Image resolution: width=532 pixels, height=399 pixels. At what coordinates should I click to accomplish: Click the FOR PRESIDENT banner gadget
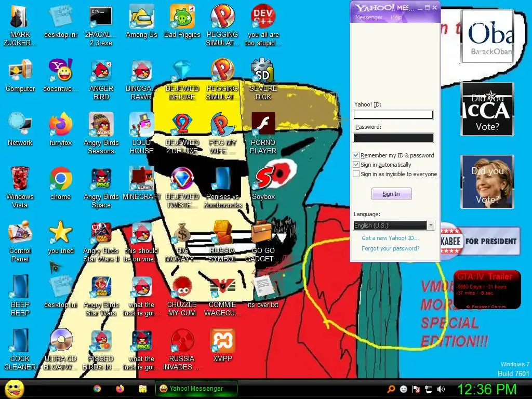[481, 241]
